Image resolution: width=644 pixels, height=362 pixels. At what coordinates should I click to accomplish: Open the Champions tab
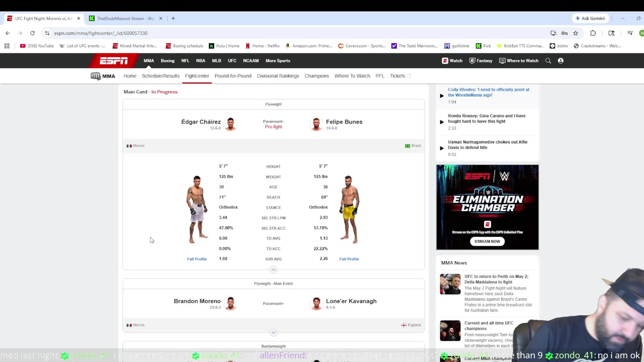(316, 76)
